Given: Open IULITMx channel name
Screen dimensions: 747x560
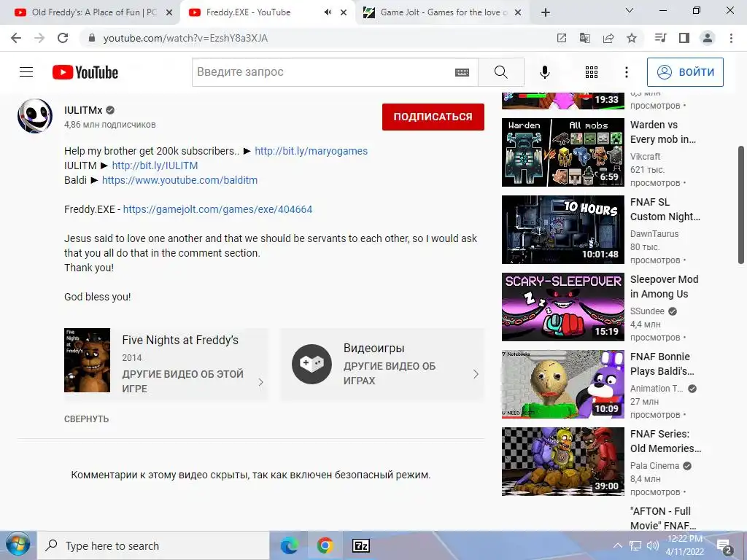Looking at the screenshot, I should [83, 110].
